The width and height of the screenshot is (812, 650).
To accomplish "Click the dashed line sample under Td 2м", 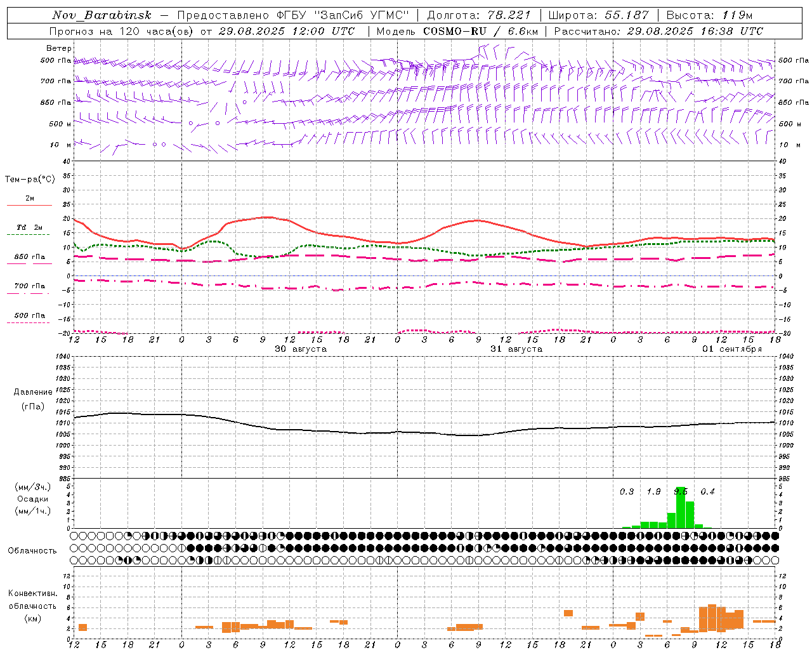I will pyautogui.click(x=28, y=235).
